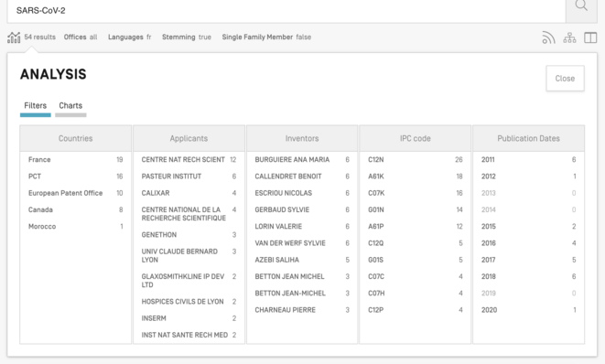Viewport: 605px width, 364px height.
Task: Filter by applicant CALIXAR
Action: pyautogui.click(x=189, y=193)
